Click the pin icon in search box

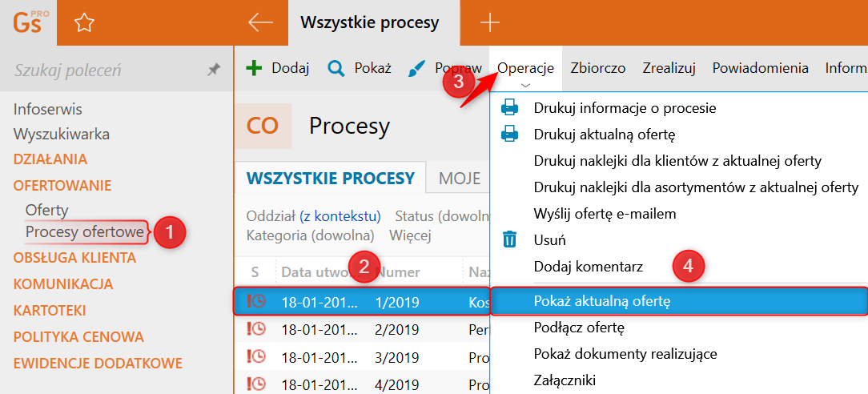pyautogui.click(x=213, y=70)
